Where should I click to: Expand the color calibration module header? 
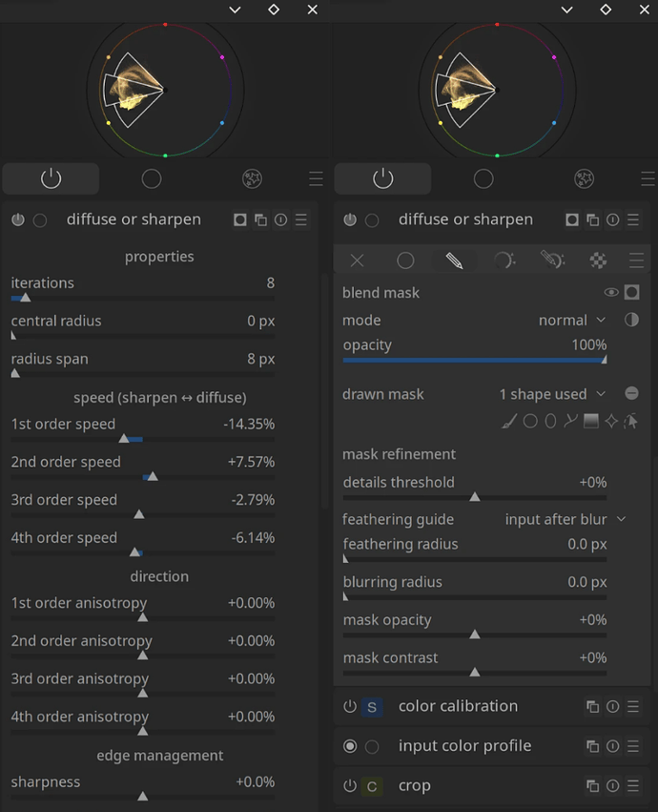458,707
